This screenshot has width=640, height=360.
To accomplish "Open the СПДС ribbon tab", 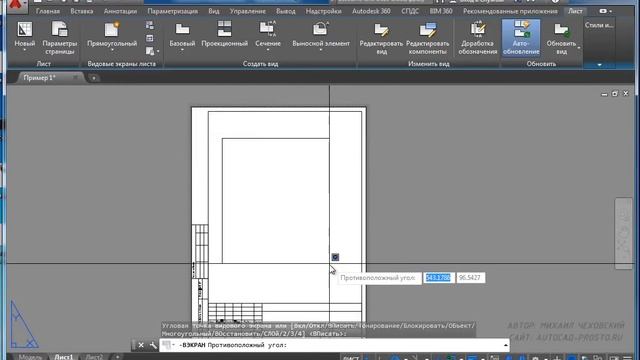I will point(410,11).
